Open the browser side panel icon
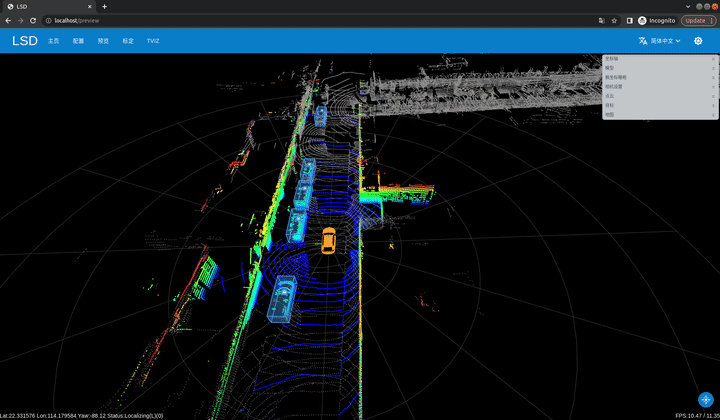 pos(629,20)
